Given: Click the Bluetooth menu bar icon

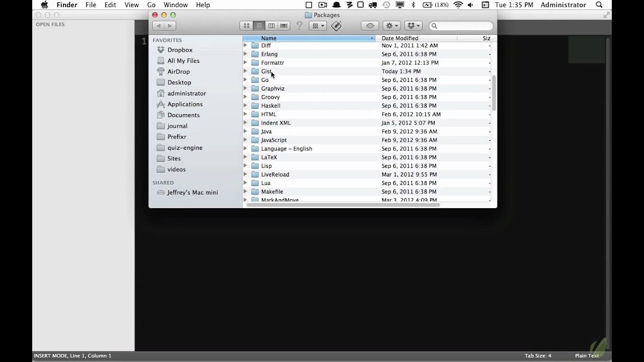Looking at the screenshot, I should [x=413, y=5].
